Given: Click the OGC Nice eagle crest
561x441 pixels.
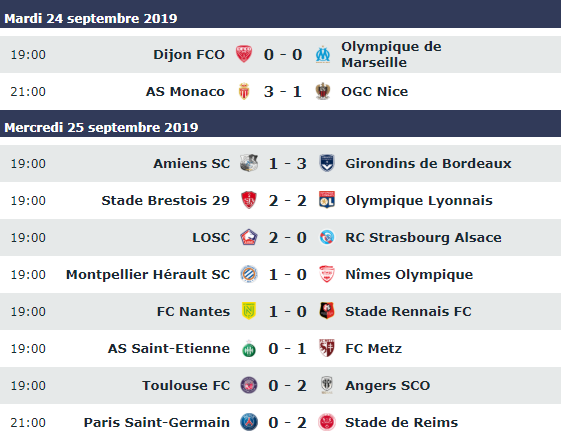Looking at the screenshot, I should click(x=323, y=92).
